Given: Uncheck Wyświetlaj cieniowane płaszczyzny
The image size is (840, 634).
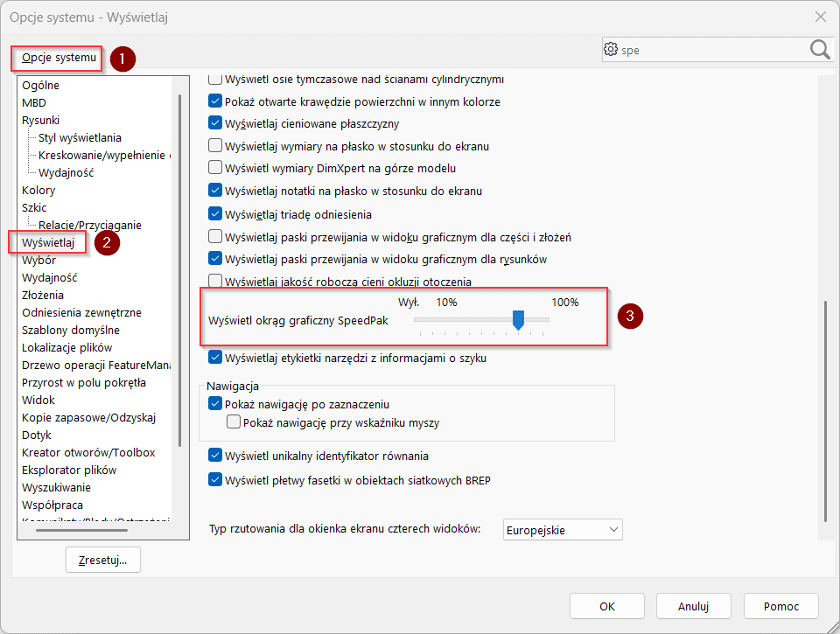Looking at the screenshot, I should point(215,124).
